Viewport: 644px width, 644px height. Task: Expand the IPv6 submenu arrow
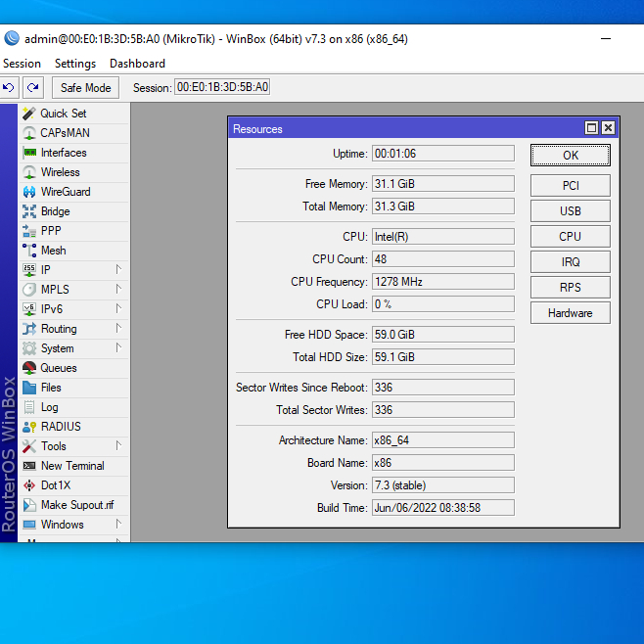(x=118, y=309)
